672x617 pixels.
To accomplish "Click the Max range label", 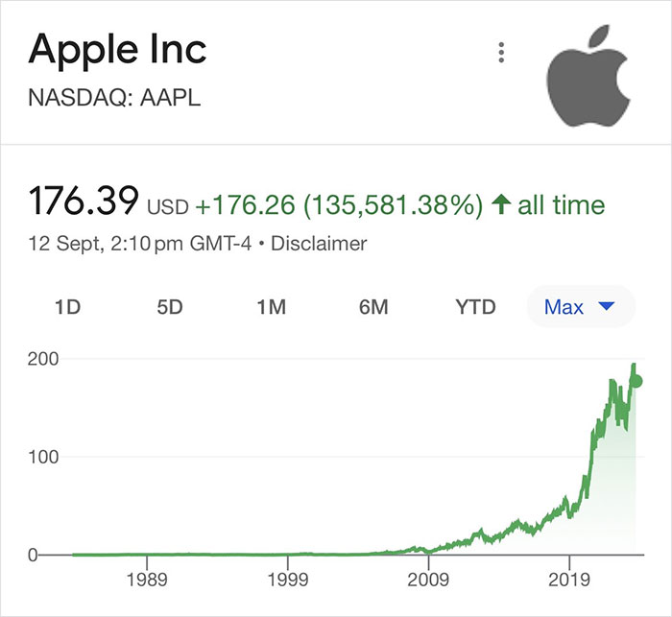I will [x=564, y=307].
